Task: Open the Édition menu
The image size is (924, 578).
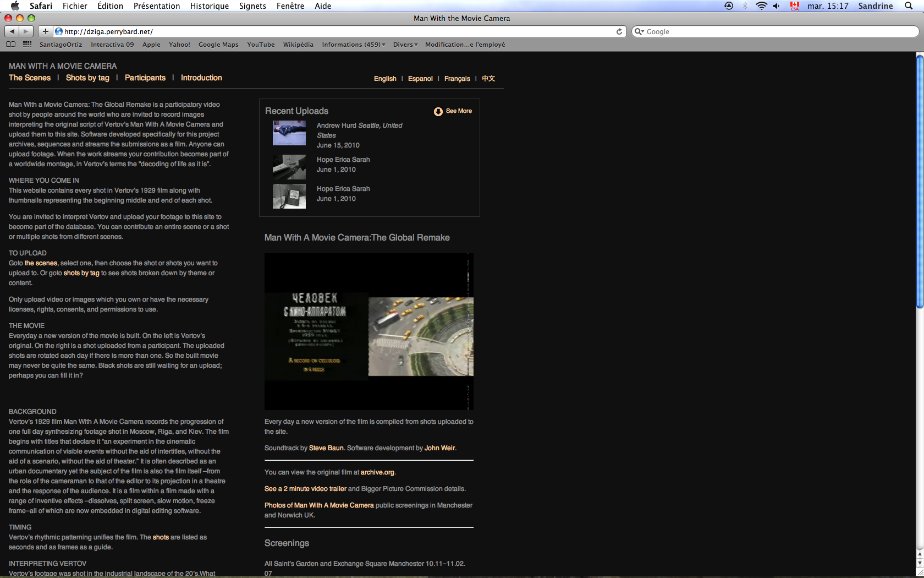Action: click(110, 6)
